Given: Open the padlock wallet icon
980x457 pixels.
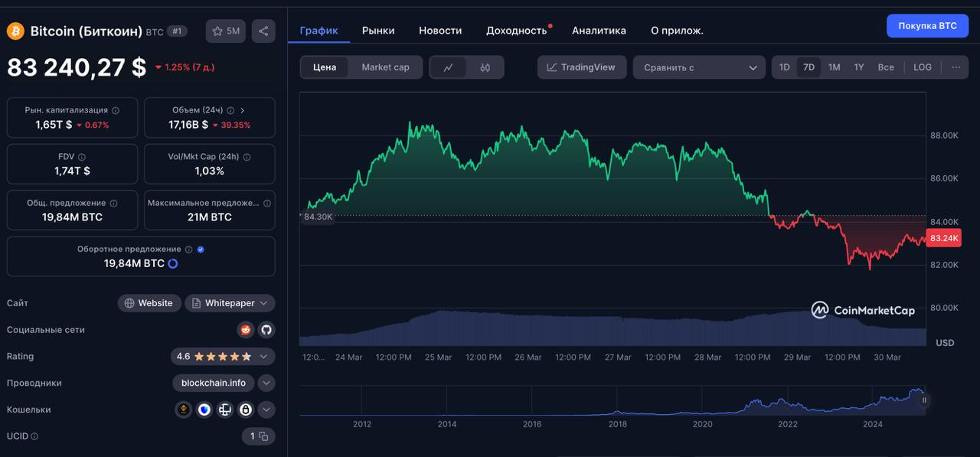Looking at the screenshot, I should click(245, 410).
